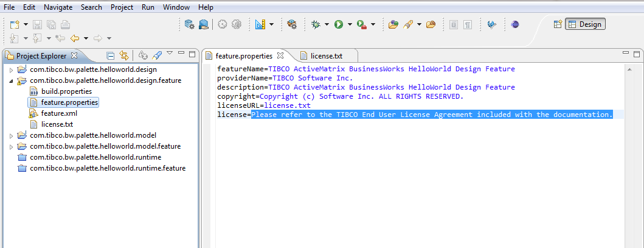
Task: Click the cubes with gear toolbar icon
Action: (x=189, y=24)
